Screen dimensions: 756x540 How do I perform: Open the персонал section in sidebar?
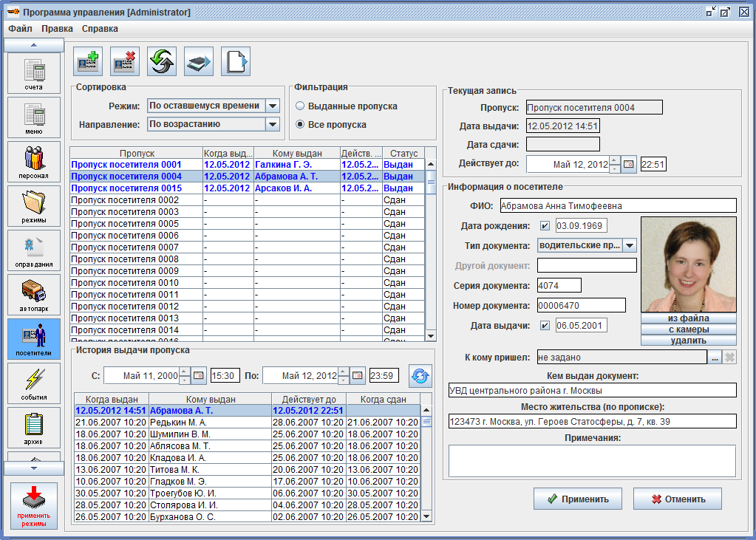click(x=34, y=161)
